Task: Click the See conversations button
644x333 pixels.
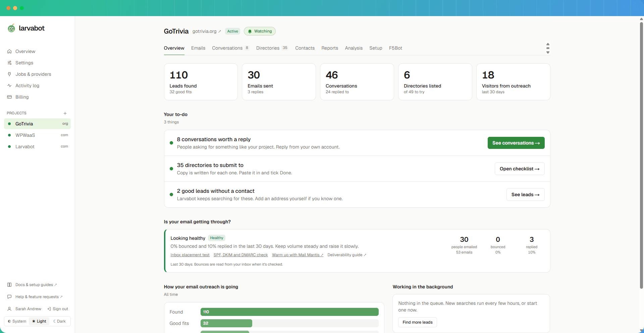Action: 516,143
